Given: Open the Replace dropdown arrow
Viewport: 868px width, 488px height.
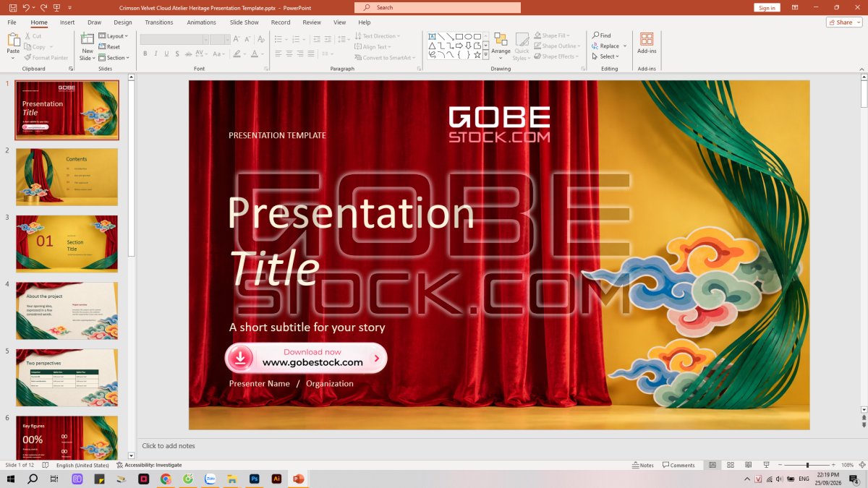Looking at the screenshot, I should (625, 46).
